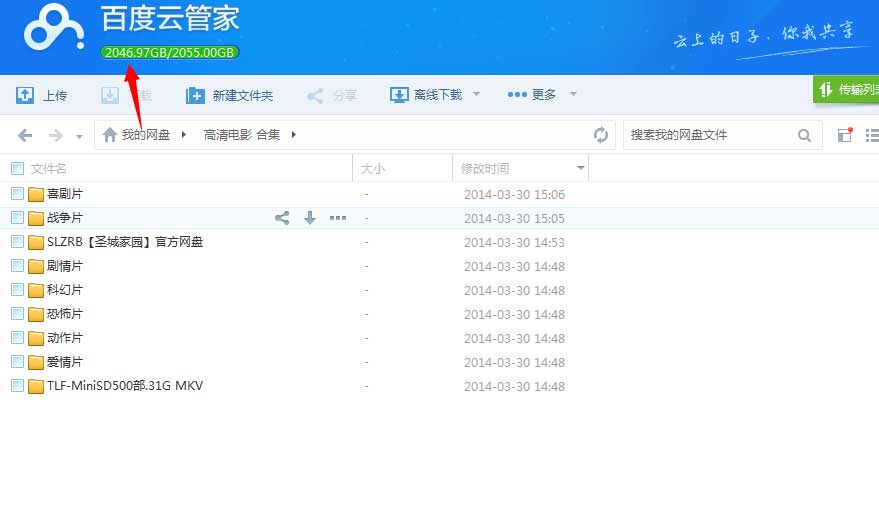Open the navigation history dropdown arrow
The image size is (879, 517).
79,136
